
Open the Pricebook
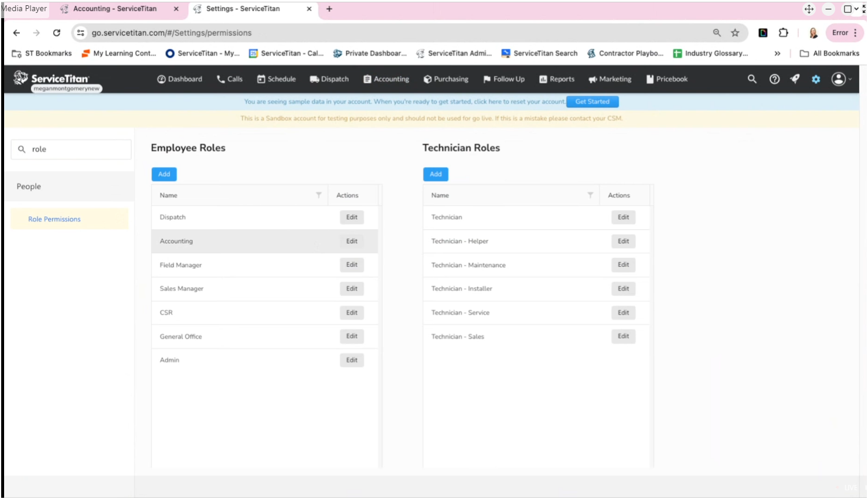point(667,79)
